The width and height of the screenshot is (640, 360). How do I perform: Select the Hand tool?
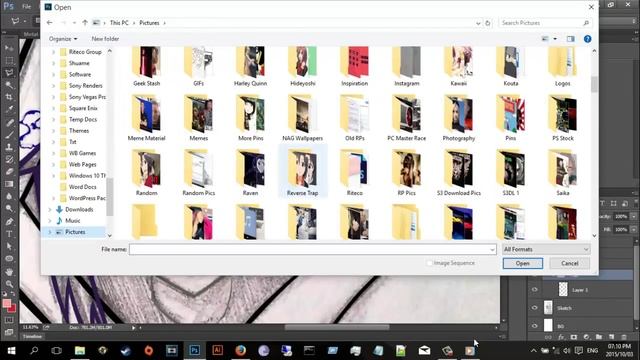pyautogui.click(x=9, y=271)
